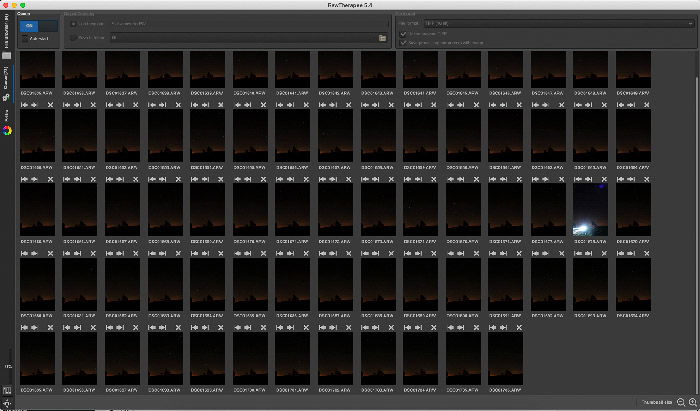The width and height of the screenshot is (700, 411).
Task: Click the zoom-in thumbnail size icon
Action: pyautogui.click(x=693, y=402)
